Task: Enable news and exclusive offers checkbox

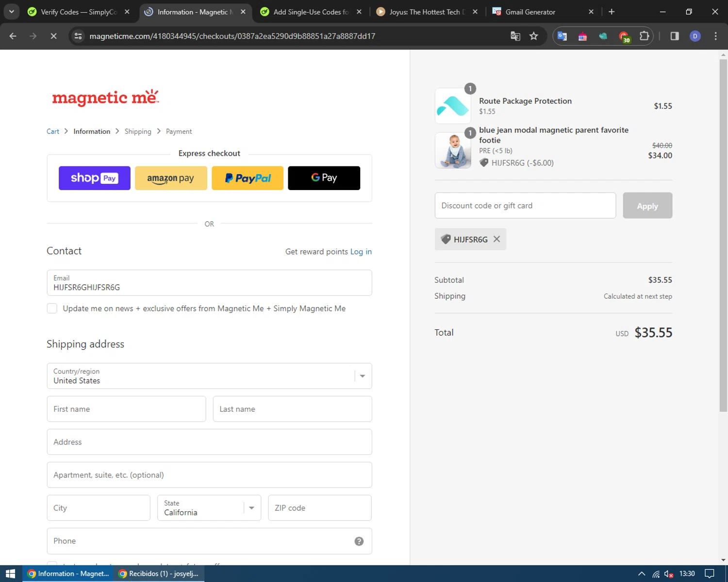Action: pos(52,308)
